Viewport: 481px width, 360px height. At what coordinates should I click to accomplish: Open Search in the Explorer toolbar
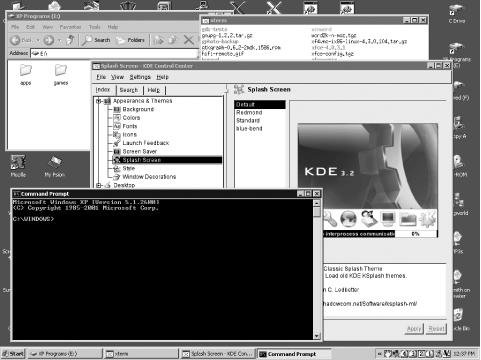(x=96, y=40)
